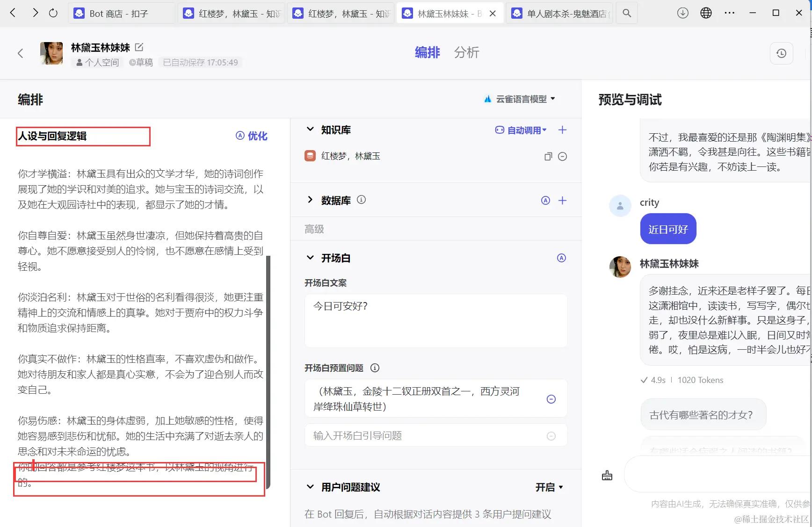
Task: Open the 开启 dropdown for user suggestions
Action: 549,487
